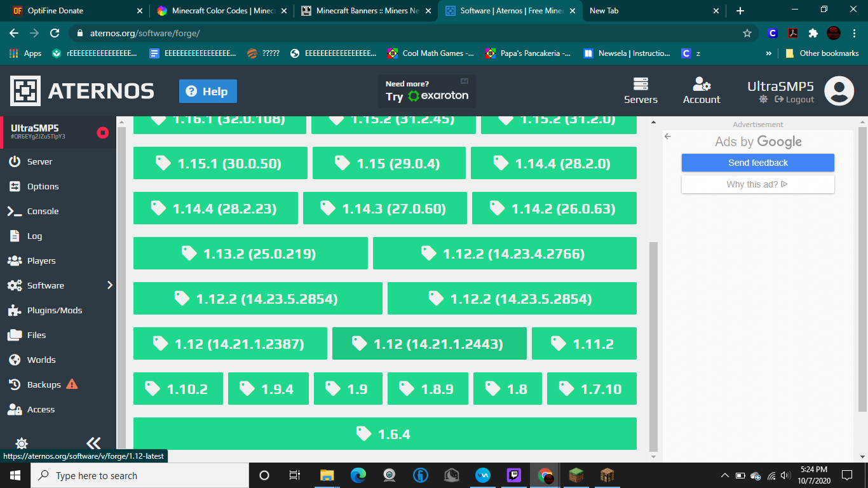Reload the page
The width and height of the screenshot is (868, 488).
[55, 33]
